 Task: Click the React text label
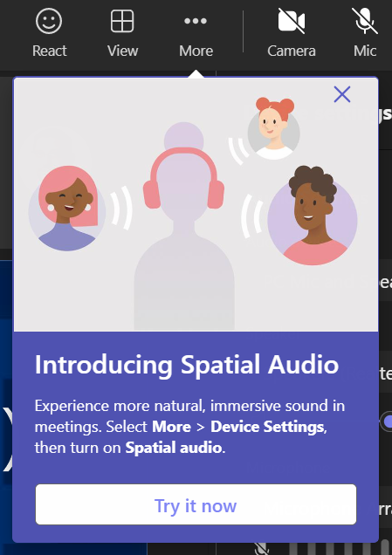[x=49, y=51]
